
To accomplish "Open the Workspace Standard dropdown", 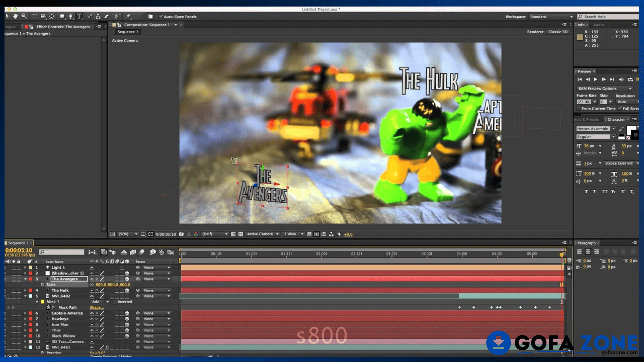I will 551,17.
